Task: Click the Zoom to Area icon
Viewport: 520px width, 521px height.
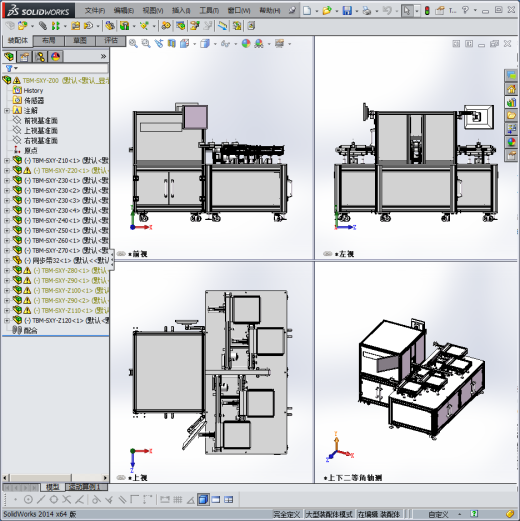Action: point(146,43)
